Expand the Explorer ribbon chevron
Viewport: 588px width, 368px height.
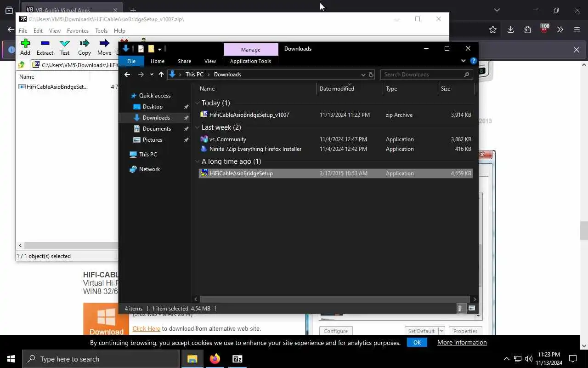point(463,61)
